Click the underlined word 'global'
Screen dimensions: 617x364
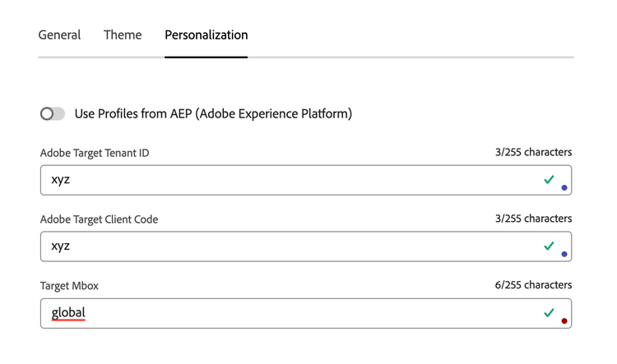coord(68,313)
